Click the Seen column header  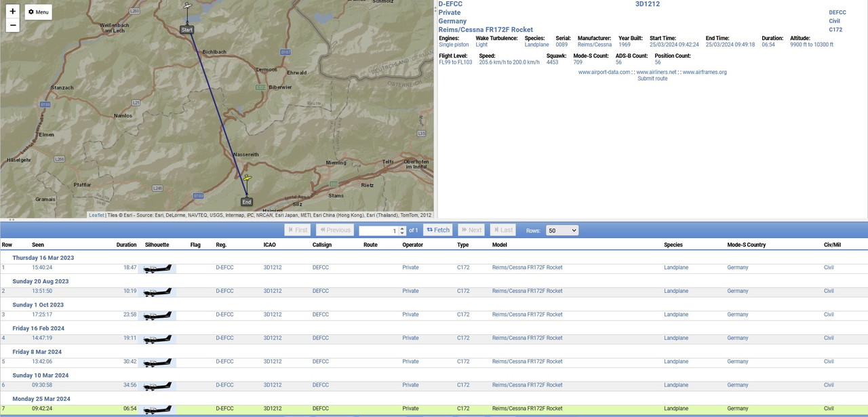(38, 245)
